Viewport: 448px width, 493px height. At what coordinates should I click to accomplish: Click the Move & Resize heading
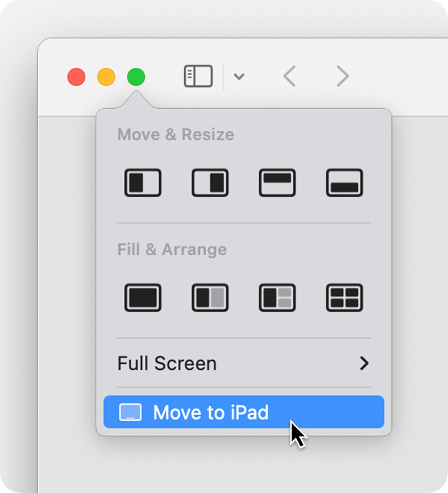point(175,134)
